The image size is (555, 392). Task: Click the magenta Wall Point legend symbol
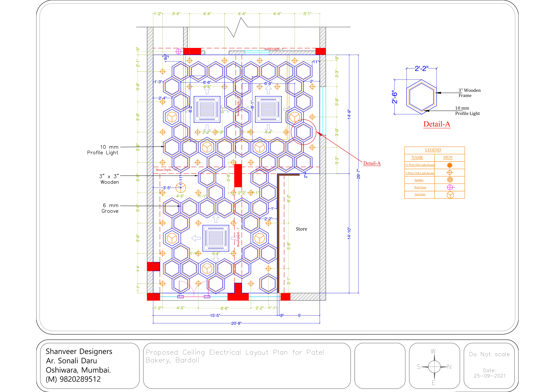tap(450, 187)
